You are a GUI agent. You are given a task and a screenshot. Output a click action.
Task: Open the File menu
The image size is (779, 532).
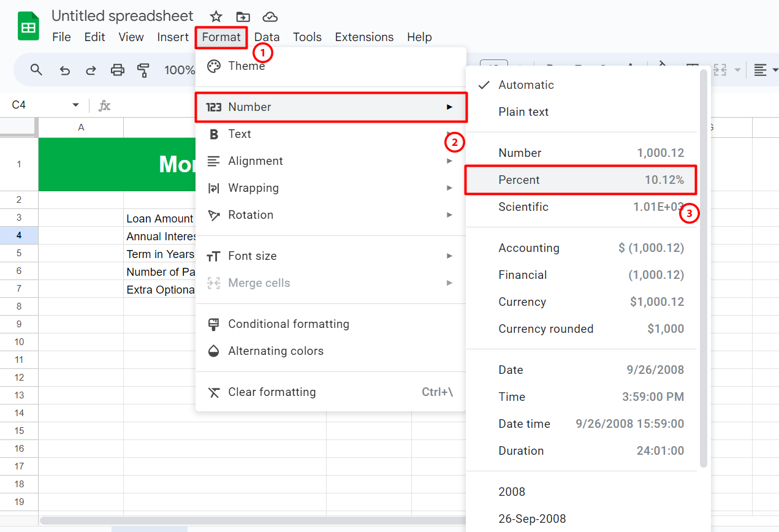tap(61, 37)
